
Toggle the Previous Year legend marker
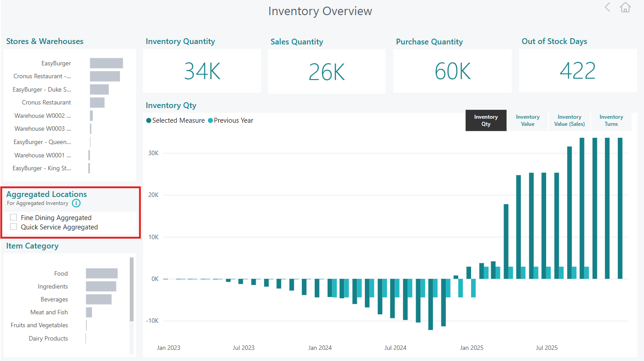pyautogui.click(x=211, y=120)
